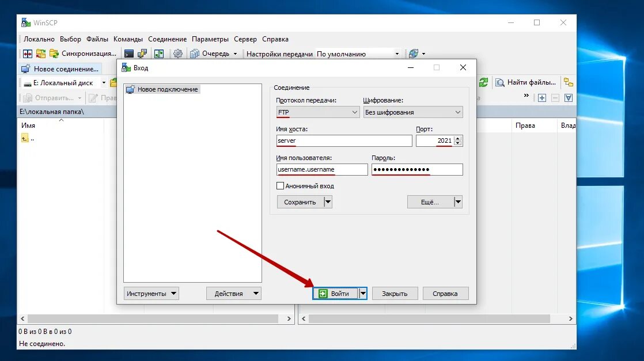Click the Open in PuTTY icon
This screenshot has width=644, height=361.
pos(142,54)
